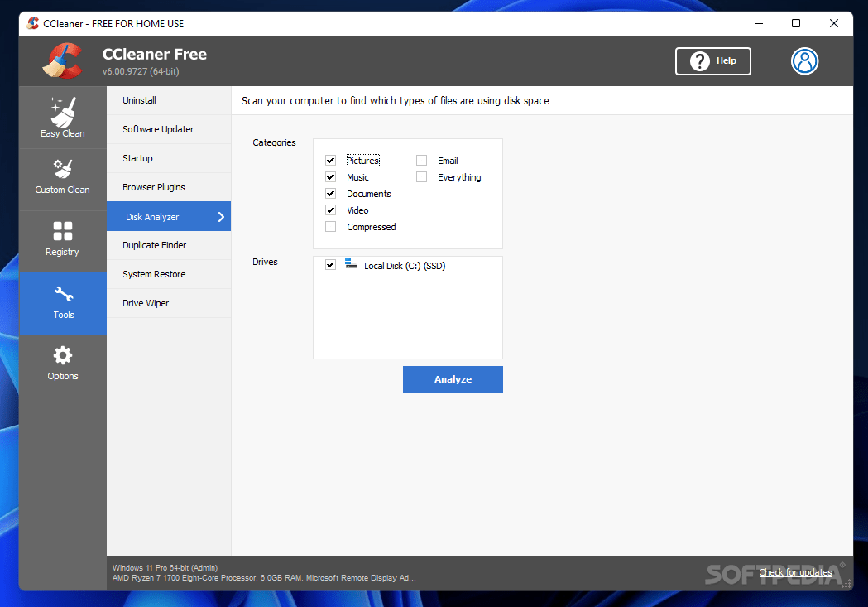Check the Compressed category
This screenshot has width=868, height=607.
coord(330,226)
